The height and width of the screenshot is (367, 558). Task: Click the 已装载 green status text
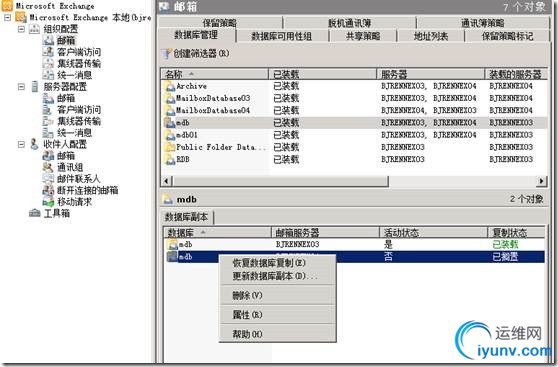(x=505, y=245)
